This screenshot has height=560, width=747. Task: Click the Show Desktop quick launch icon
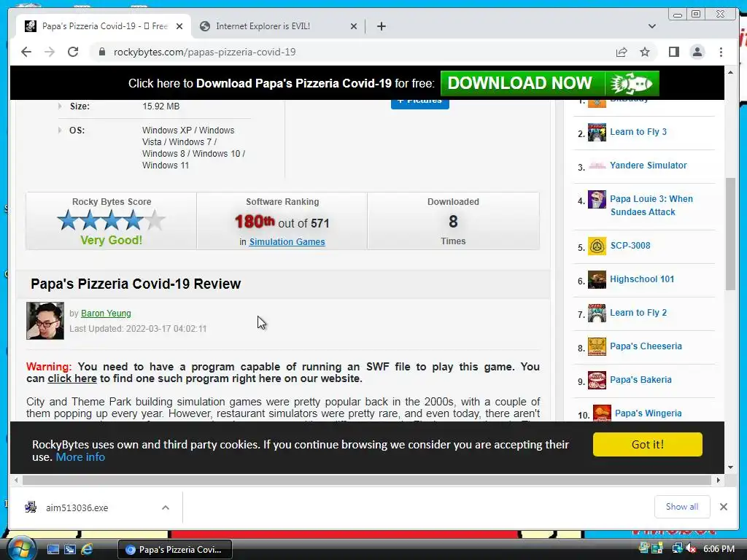53,550
